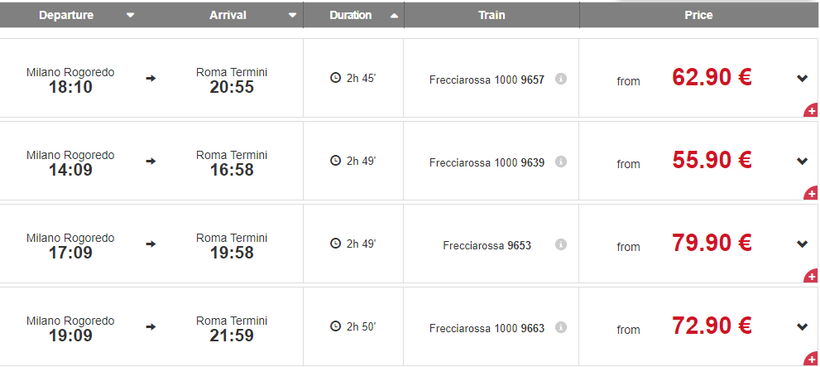Click the Train column header
This screenshot has height=367, width=820.
(x=492, y=15)
